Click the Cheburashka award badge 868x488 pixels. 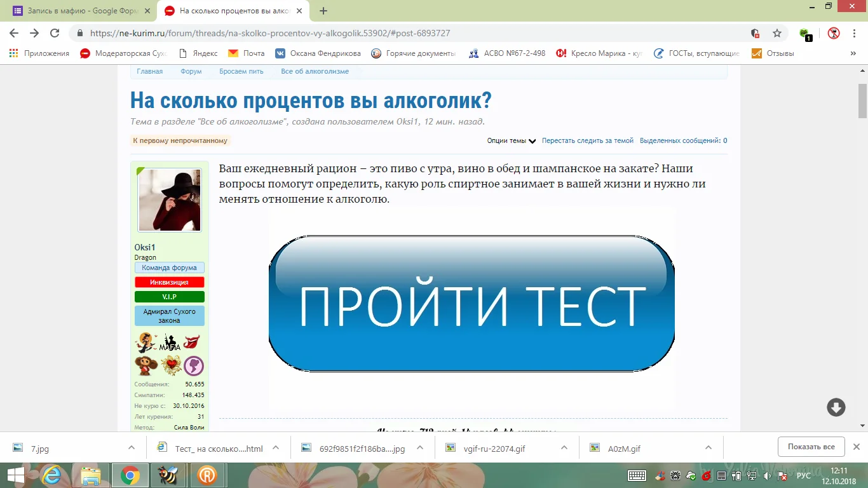tap(146, 365)
